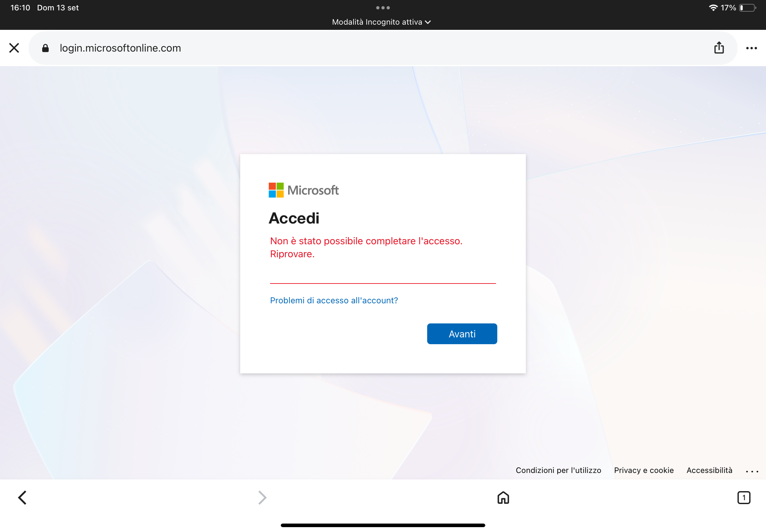
Task: Open the tab switcher showing 1
Action: click(x=744, y=498)
